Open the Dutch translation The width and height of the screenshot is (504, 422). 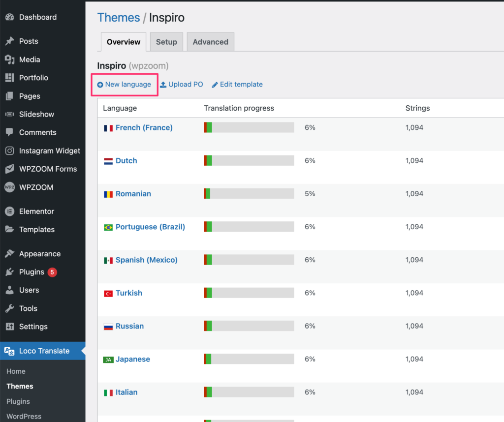click(126, 160)
